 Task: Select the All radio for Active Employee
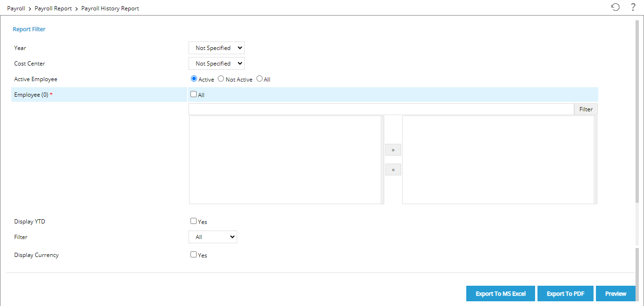click(x=259, y=79)
